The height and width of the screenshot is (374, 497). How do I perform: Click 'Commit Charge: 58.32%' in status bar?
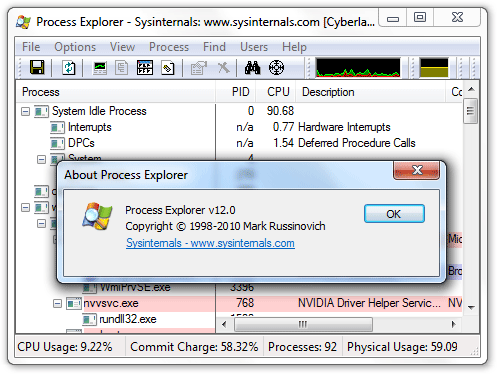point(194,347)
